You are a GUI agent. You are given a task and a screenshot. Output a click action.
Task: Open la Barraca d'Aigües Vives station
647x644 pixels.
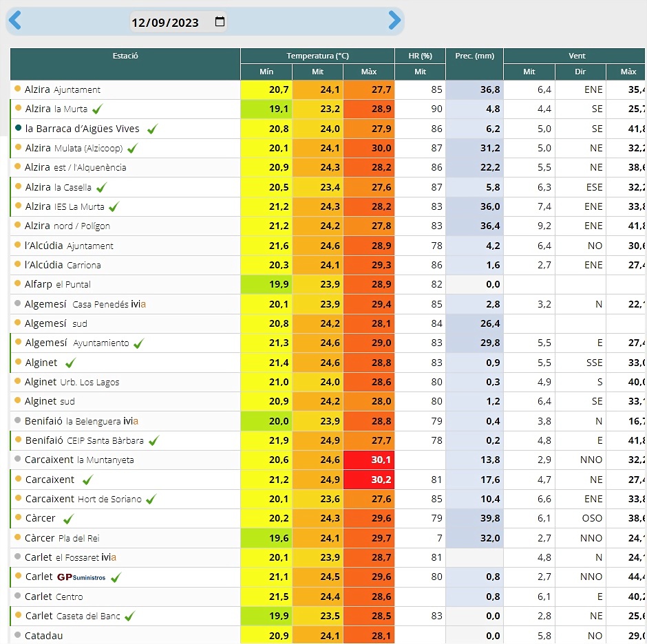click(82, 129)
